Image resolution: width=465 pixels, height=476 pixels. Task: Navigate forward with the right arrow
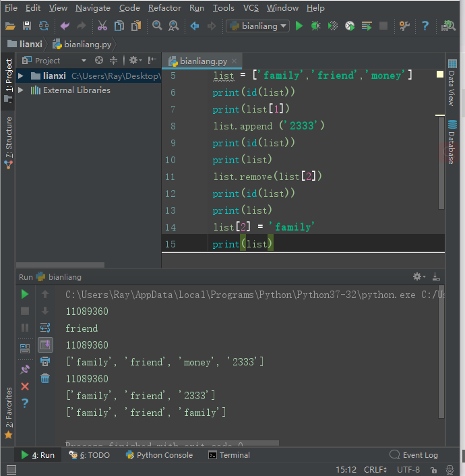click(x=212, y=26)
